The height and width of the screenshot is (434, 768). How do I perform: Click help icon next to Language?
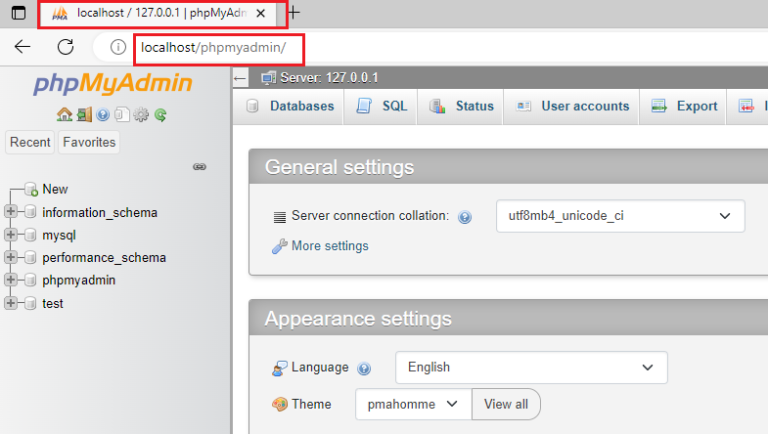click(x=364, y=368)
